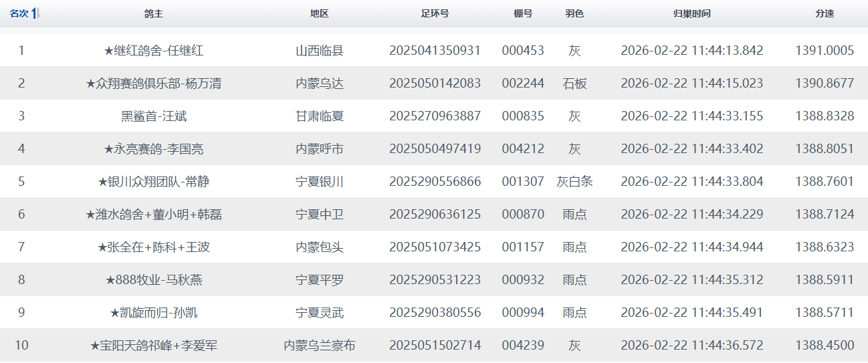Open ★银川众翔团队-常静 entry
Image resolution: width=868 pixels, height=363 pixels.
154,182
